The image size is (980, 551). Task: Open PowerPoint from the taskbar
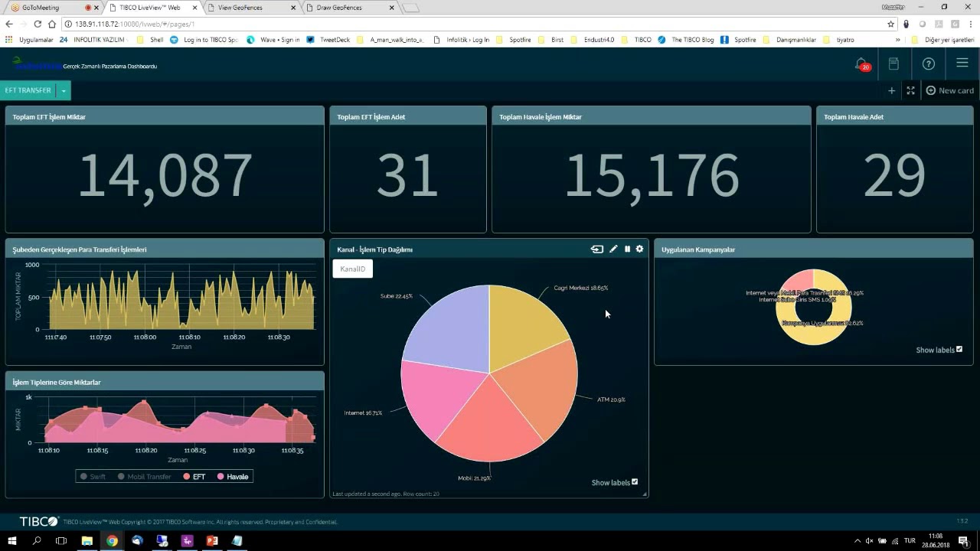click(x=212, y=540)
